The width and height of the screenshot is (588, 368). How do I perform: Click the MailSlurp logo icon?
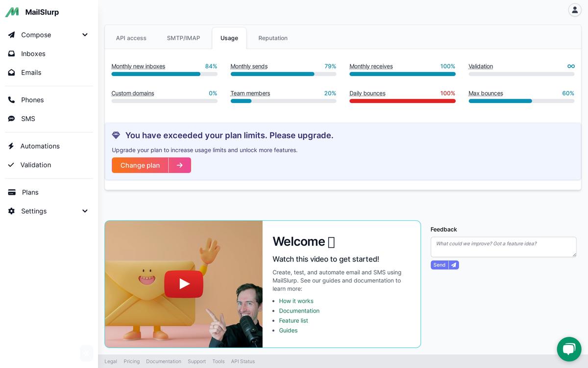[12, 12]
